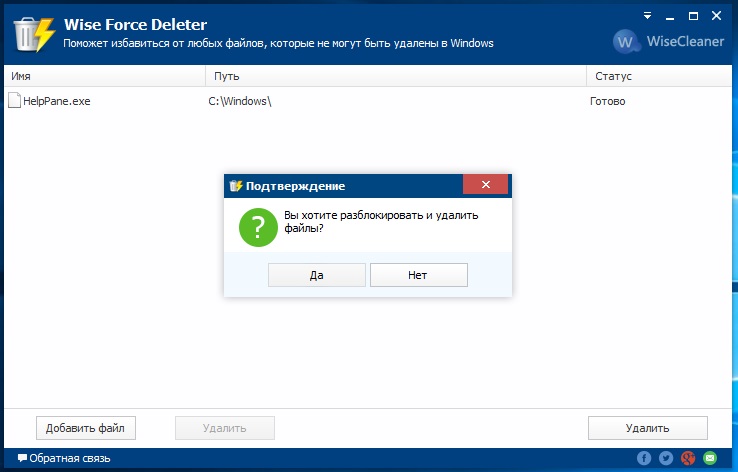Screen dimensions: 738x472
Task: Sort list by the Статус column header
Action: pyautogui.click(x=659, y=76)
